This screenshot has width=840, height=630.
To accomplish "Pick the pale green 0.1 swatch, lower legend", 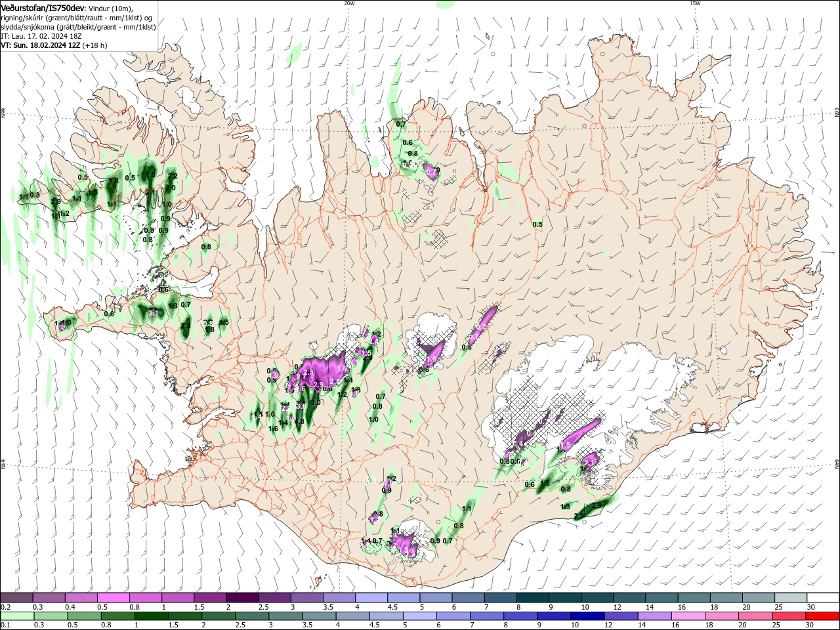I will [x=16, y=616].
